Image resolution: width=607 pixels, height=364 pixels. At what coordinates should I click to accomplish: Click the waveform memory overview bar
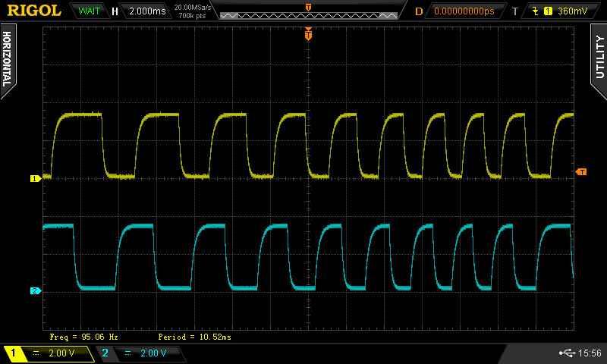point(307,14)
